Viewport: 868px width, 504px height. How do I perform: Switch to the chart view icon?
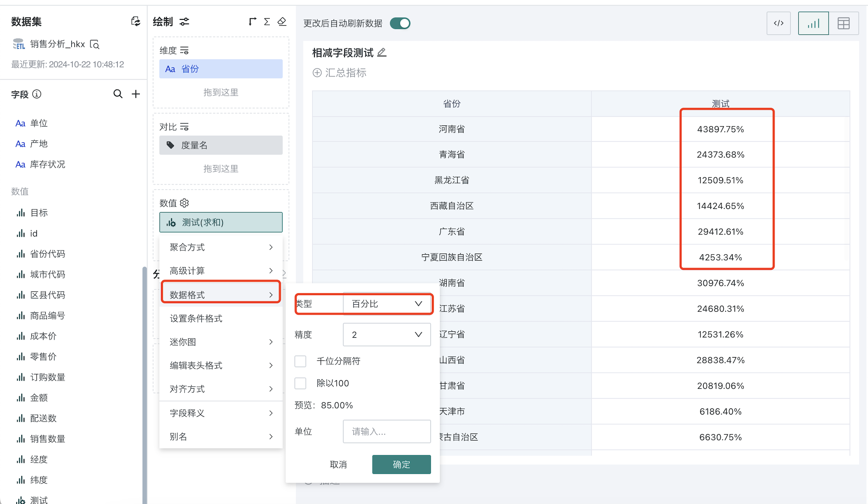pyautogui.click(x=813, y=23)
